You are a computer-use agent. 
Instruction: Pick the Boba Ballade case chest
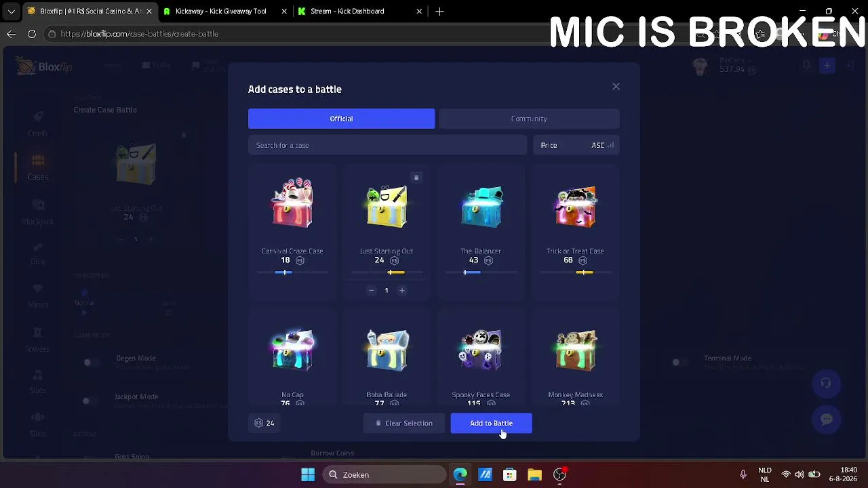[387, 350]
